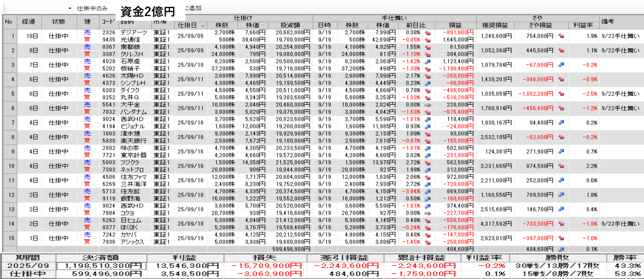Select the 決済額 cell showing 1,198,510,300円

coord(100,266)
